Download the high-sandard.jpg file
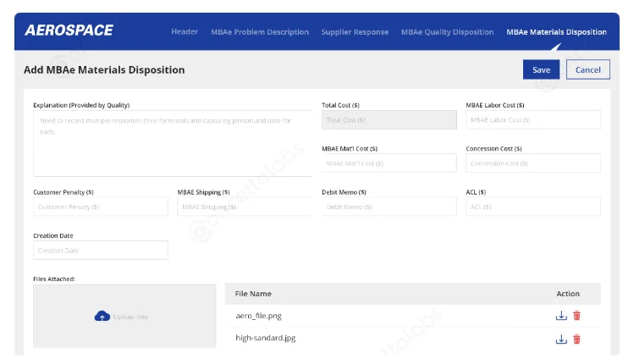Image resolution: width=634 pixels, height=364 pixels. 560,339
